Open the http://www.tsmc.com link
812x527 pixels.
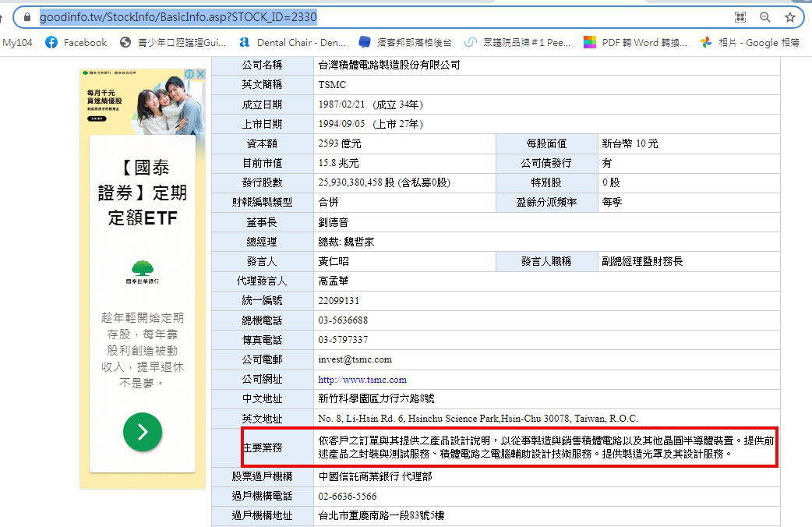(362, 380)
